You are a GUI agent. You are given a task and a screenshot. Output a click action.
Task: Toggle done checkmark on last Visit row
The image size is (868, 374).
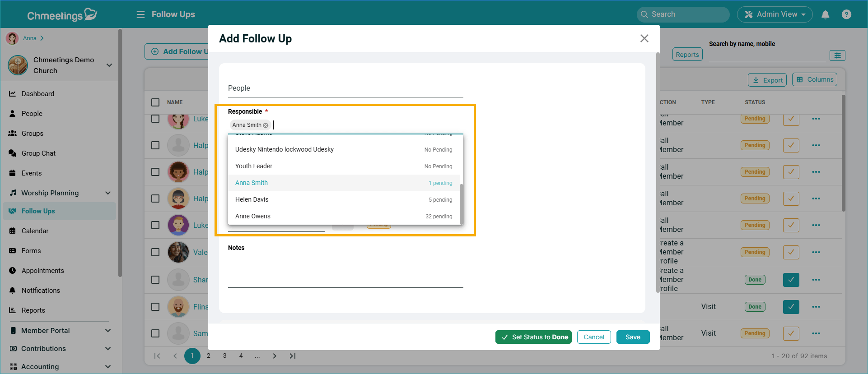791,333
